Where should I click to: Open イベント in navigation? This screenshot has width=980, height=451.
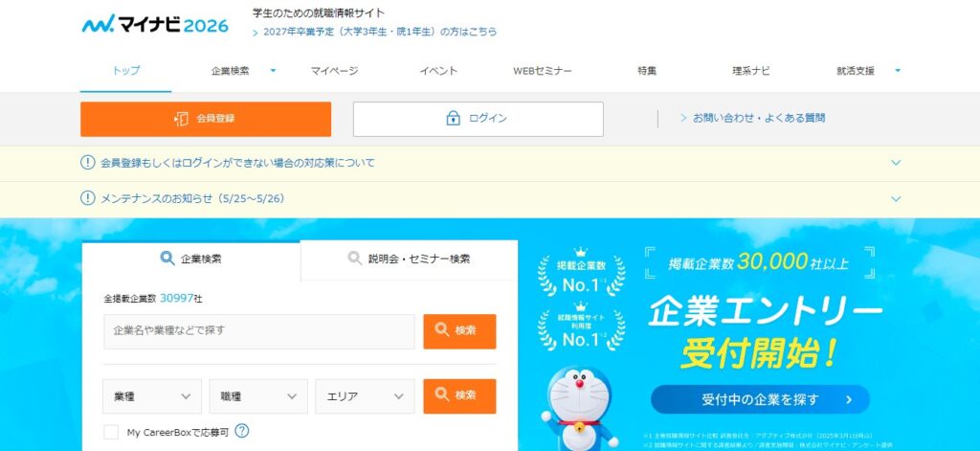pyautogui.click(x=438, y=71)
